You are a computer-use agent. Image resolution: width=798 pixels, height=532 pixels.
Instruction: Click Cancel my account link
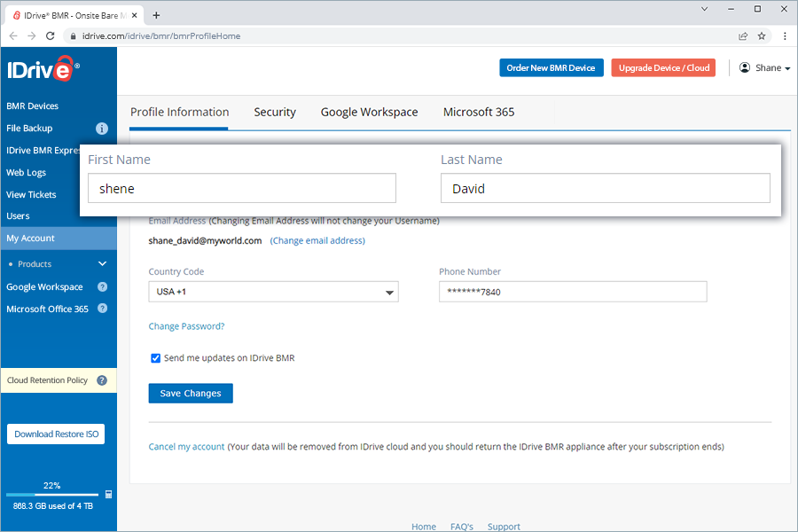pos(186,447)
